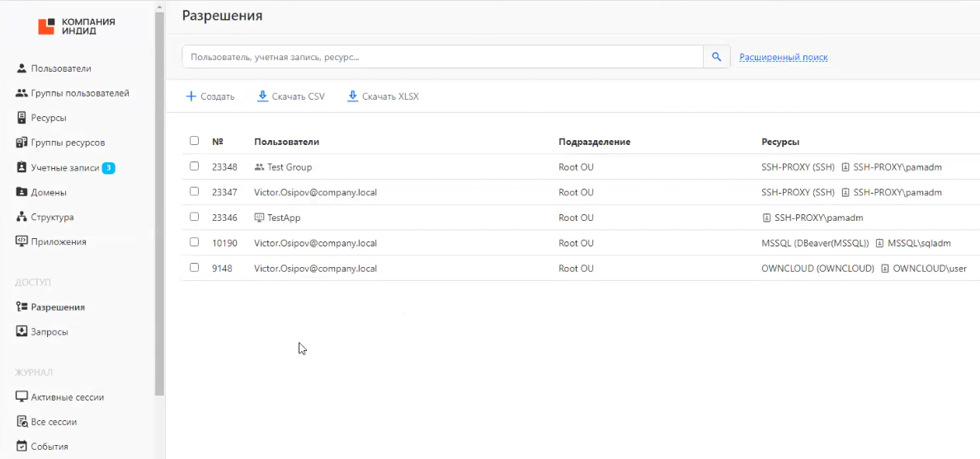This screenshot has height=459, width=980.
Task: Check the row 23348 Test Group checkbox
Action: pyautogui.click(x=195, y=166)
